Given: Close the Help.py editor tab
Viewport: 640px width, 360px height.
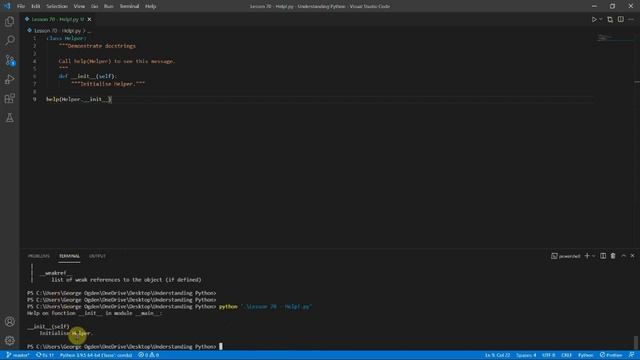Looking at the screenshot, I should [x=89, y=19].
